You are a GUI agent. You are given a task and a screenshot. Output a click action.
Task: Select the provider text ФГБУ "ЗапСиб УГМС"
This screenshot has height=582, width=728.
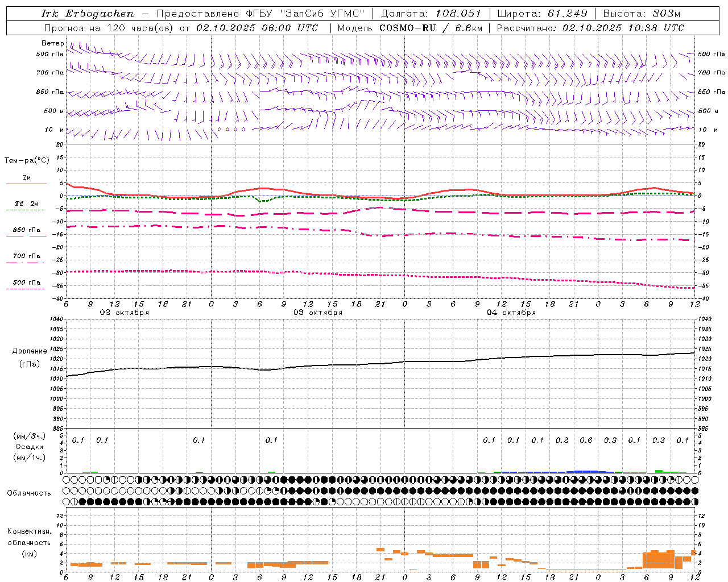point(305,14)
